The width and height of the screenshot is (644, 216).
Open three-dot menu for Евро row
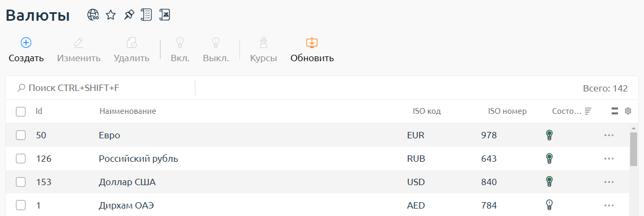click(608, 135)
